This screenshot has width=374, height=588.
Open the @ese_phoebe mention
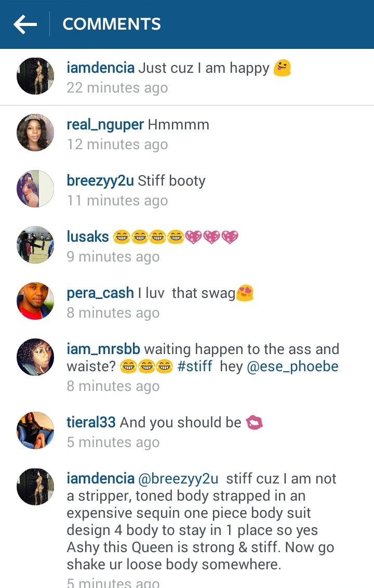[x=292, y=367]
